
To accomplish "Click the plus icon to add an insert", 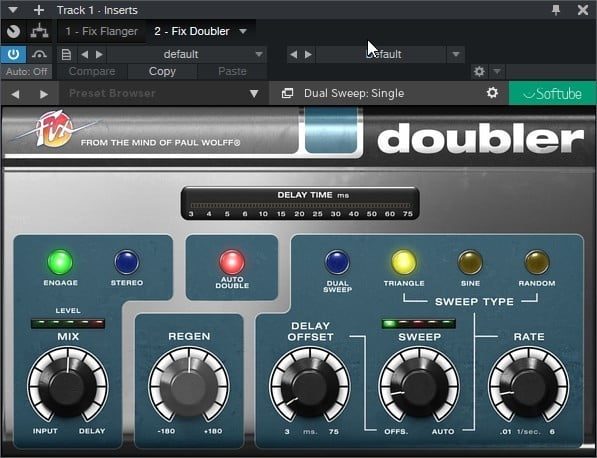I will pos(39,10).
